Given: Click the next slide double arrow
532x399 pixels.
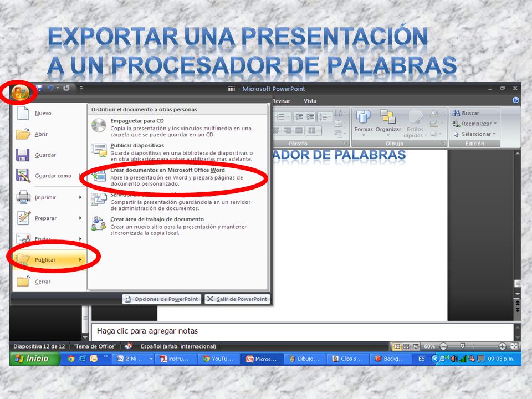Looking at the screenshot, I should [518, 310].
